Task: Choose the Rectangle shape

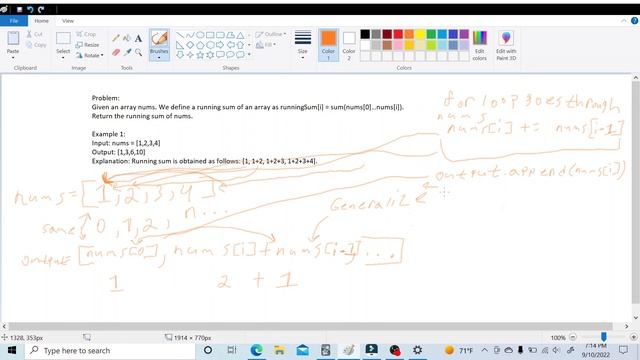Action: click(210, 35)
